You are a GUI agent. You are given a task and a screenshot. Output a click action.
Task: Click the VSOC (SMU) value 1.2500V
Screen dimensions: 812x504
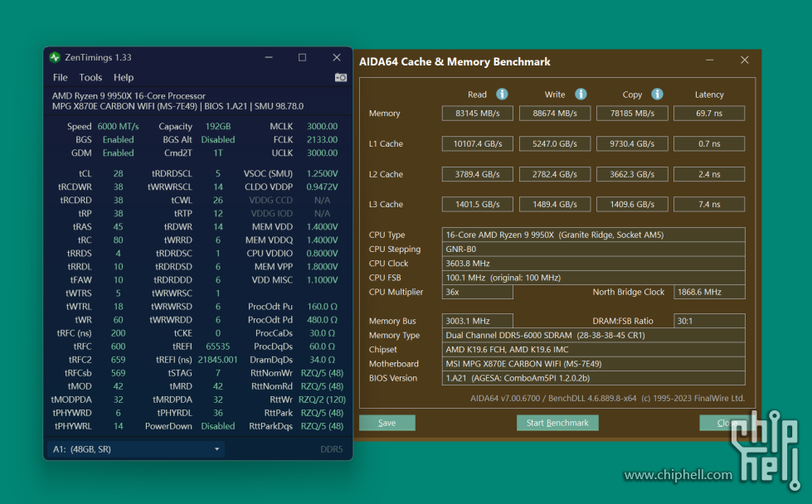coord(322,173)
